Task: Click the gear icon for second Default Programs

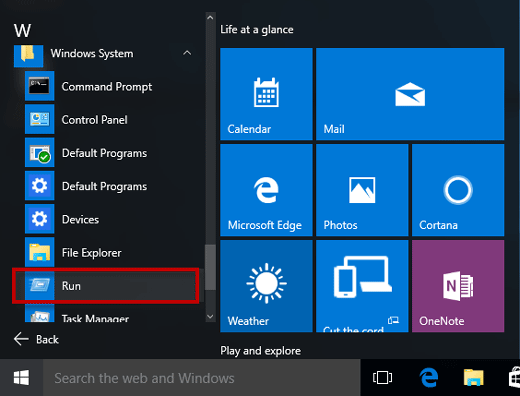Action: pos(39,185)
